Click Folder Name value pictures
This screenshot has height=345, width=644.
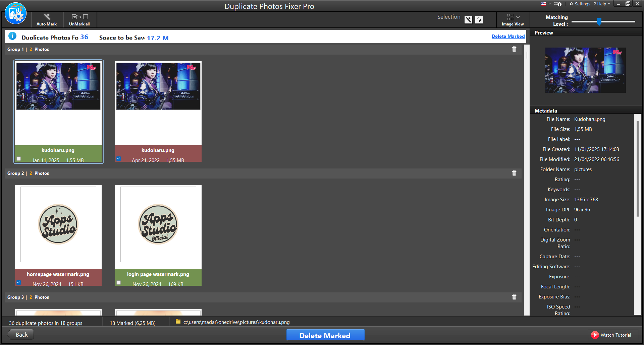pos(583,169)
